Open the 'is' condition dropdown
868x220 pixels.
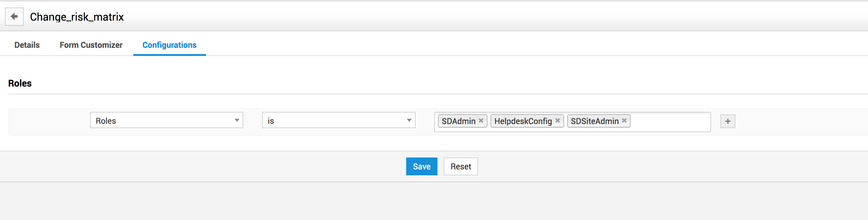(x=334, y=120)
